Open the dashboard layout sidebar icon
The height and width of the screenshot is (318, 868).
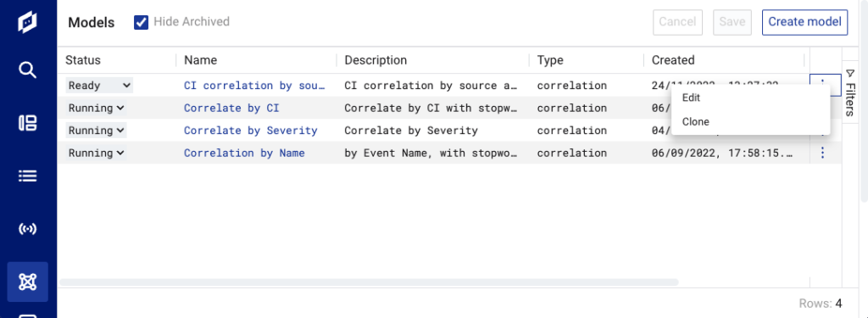tap(27, 123)
